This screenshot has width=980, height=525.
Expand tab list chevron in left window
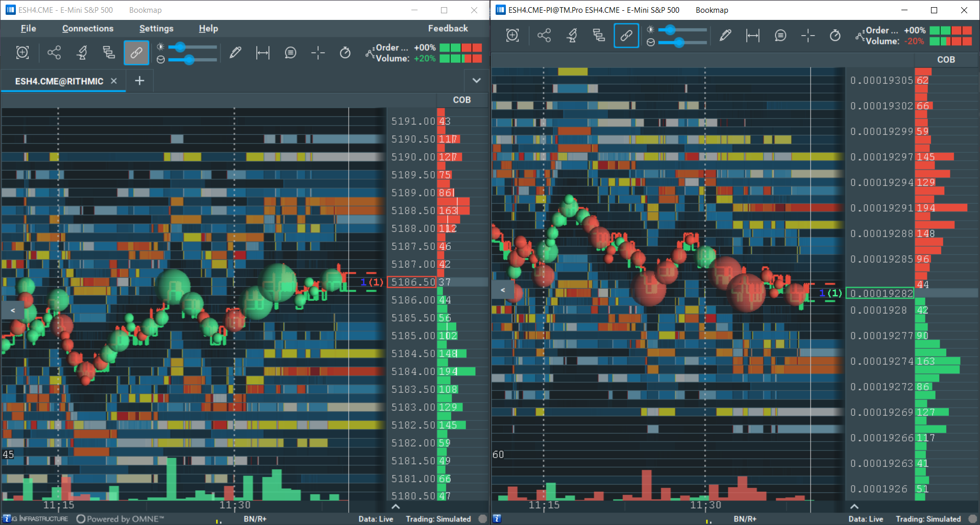click(476, 81)
